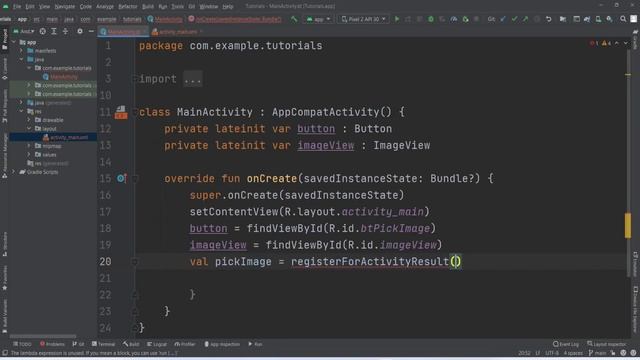Open the Logcat tool window

[x=157, y=344]
